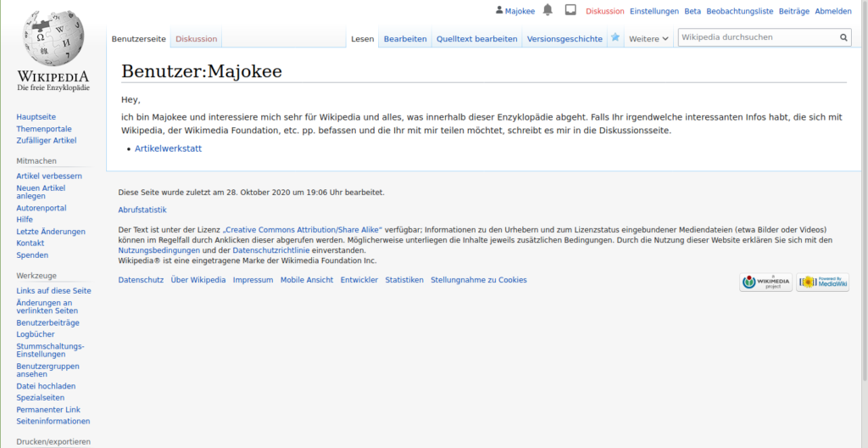Open the red Diskussion link in top bar
This screenshot has width=868, height=448.
click(605, 11)
